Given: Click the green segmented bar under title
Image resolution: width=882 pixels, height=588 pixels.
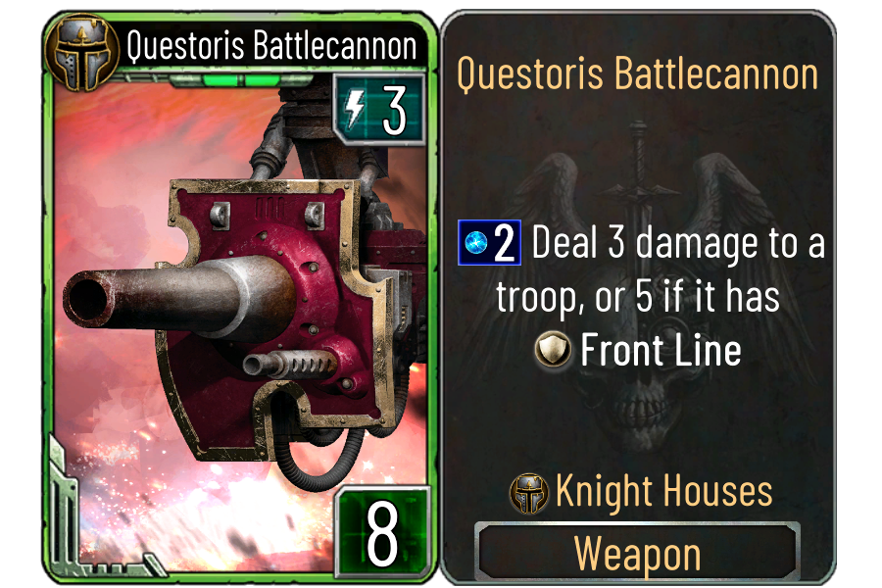Looking at the screenshot, I should pos(226,80).
